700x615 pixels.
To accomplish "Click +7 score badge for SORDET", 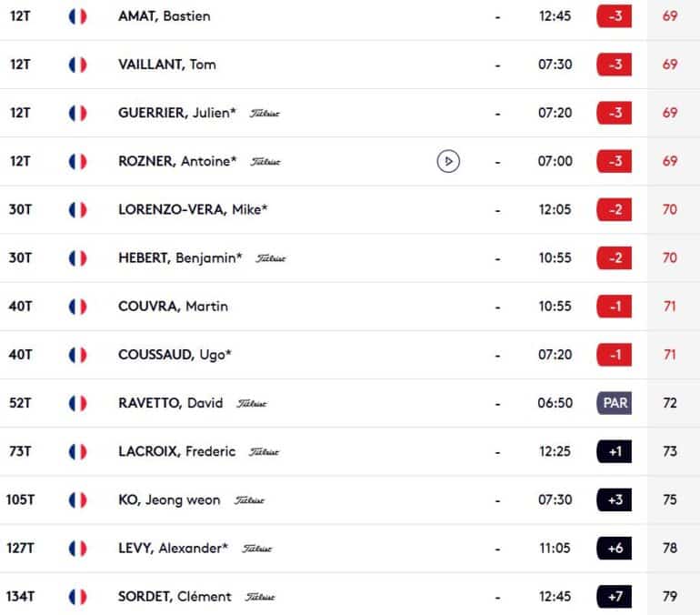I will [x=615, y=597].
